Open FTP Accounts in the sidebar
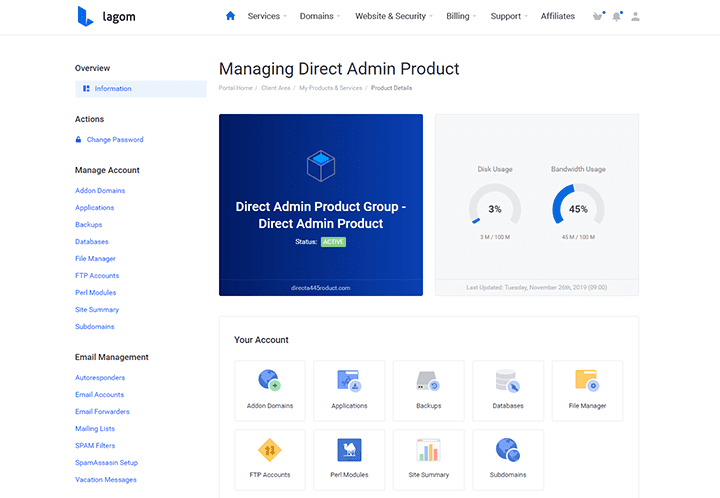Viewport: 720px width, 498px height. tap(97, 275)
